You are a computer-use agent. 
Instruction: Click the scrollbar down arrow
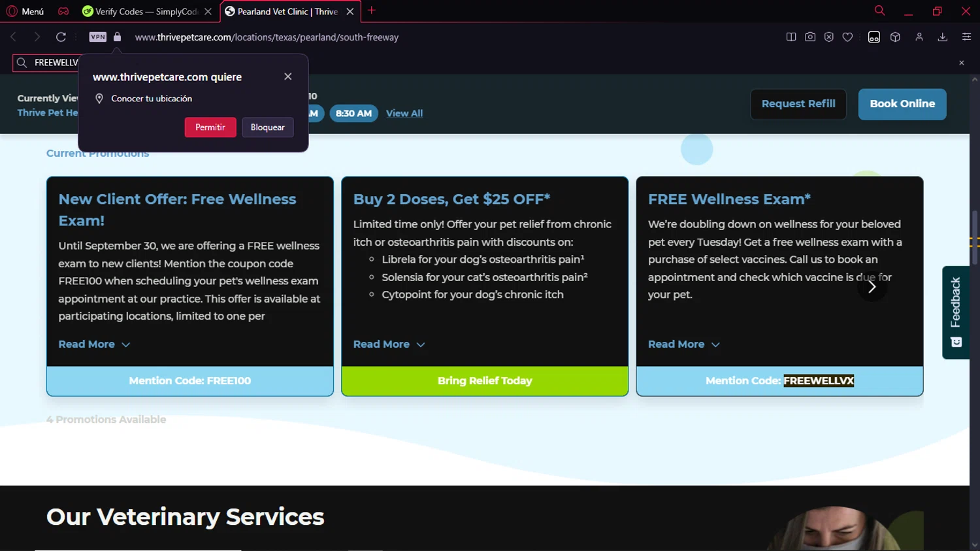tap(975, 545)
